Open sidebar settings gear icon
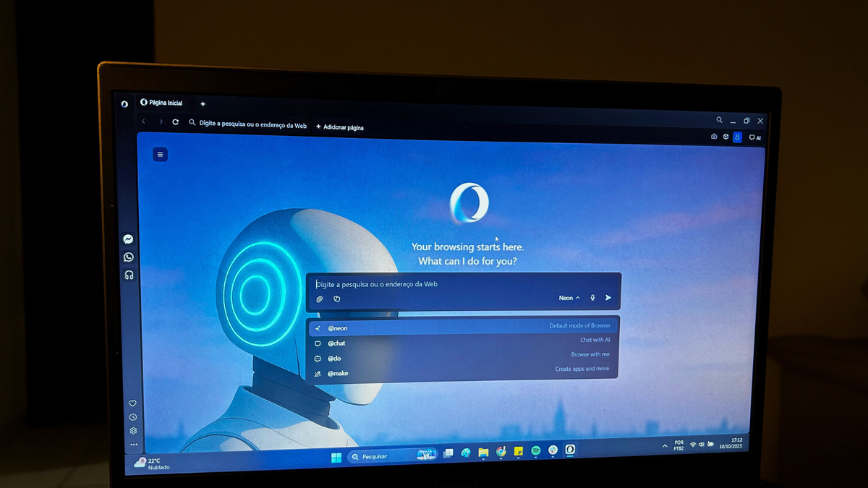Image resolution: width=868 pixels, height=488 pixels. click(x=133, y=431)
